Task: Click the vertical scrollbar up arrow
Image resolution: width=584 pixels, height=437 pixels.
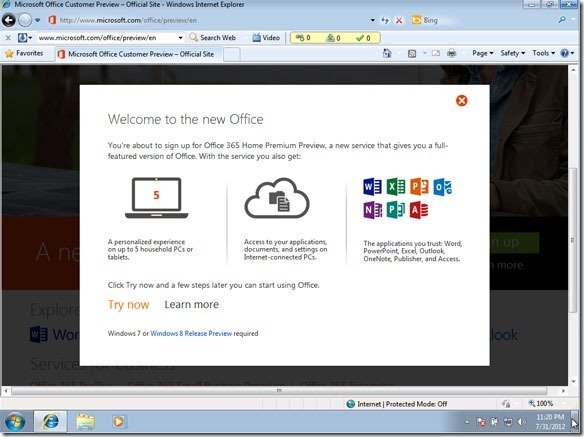Action: [x=573, y=70]
